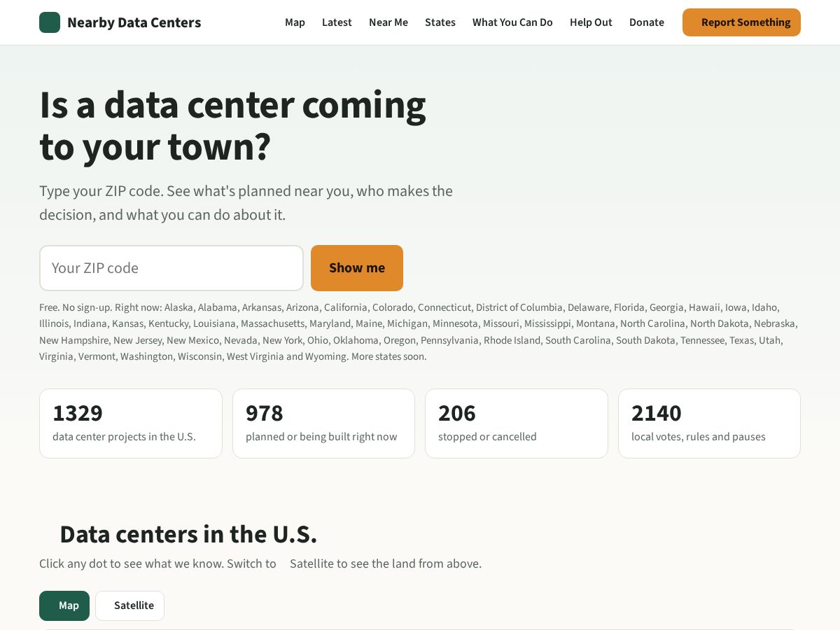Click the Nearby Data Centers site title
The width and height of the screenshot is (840, 630).
click(x=134, y=22)
